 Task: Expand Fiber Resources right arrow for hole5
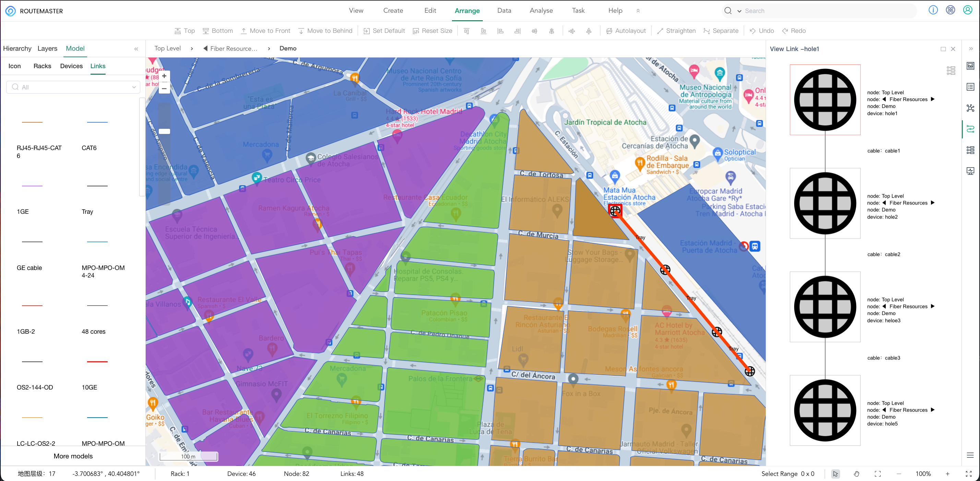(x=932, y=410)
